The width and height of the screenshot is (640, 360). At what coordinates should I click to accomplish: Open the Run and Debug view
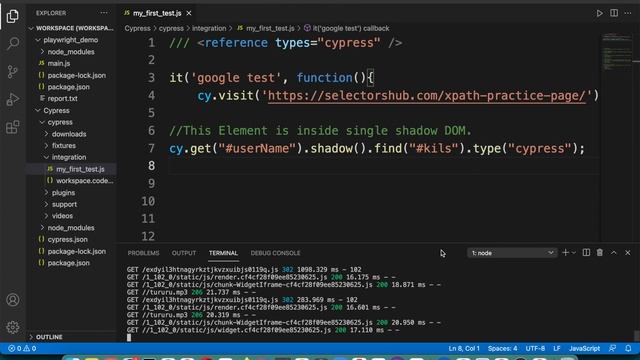point(13,99)
